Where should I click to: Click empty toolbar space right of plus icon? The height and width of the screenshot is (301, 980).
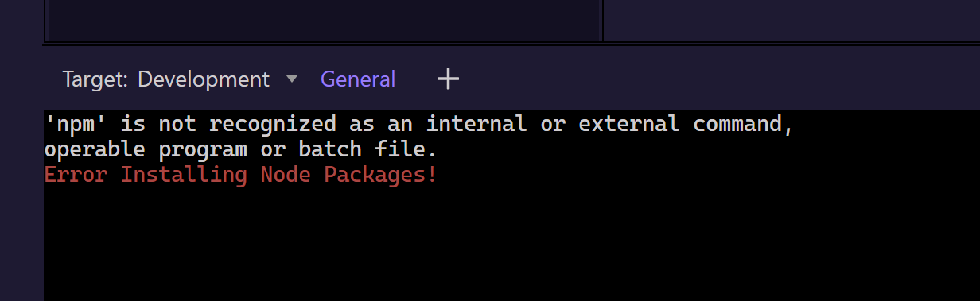[716, 79]
